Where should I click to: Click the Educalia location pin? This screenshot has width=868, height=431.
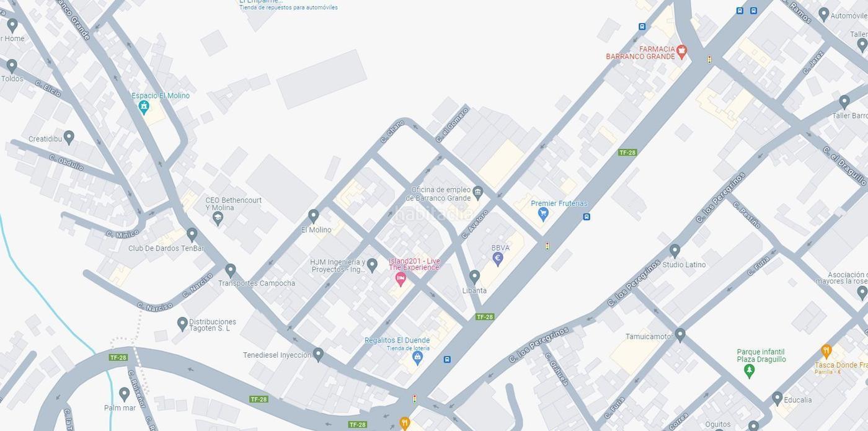[777, 398]
